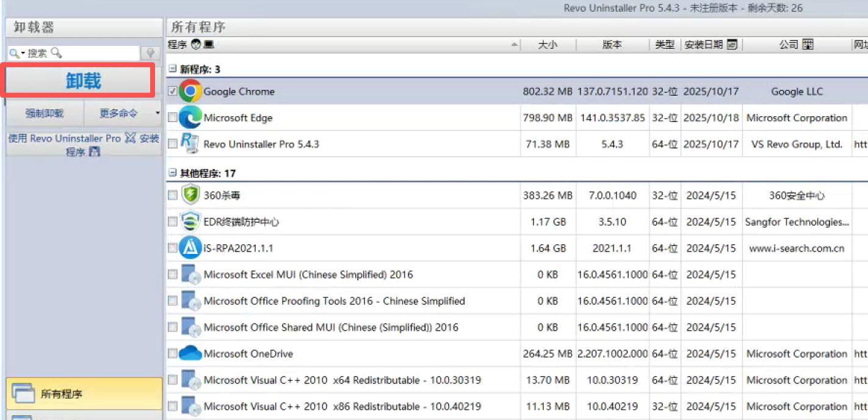868x420 pixels.
Task: Click the Office Shared MUI 2016 installer icon
Action: coord(190,327)
